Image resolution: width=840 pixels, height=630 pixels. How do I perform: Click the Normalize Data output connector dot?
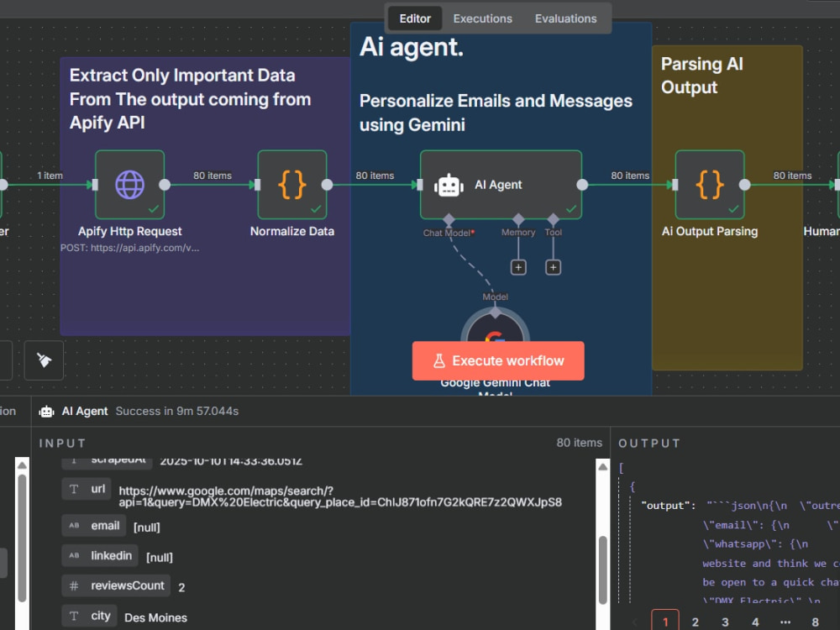pyautogui.click(x=327, y=185)
